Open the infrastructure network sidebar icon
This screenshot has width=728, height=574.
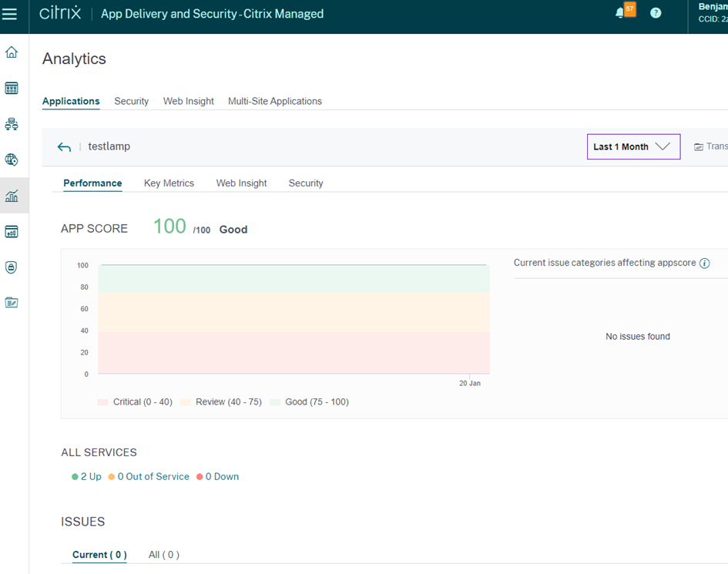12,124
